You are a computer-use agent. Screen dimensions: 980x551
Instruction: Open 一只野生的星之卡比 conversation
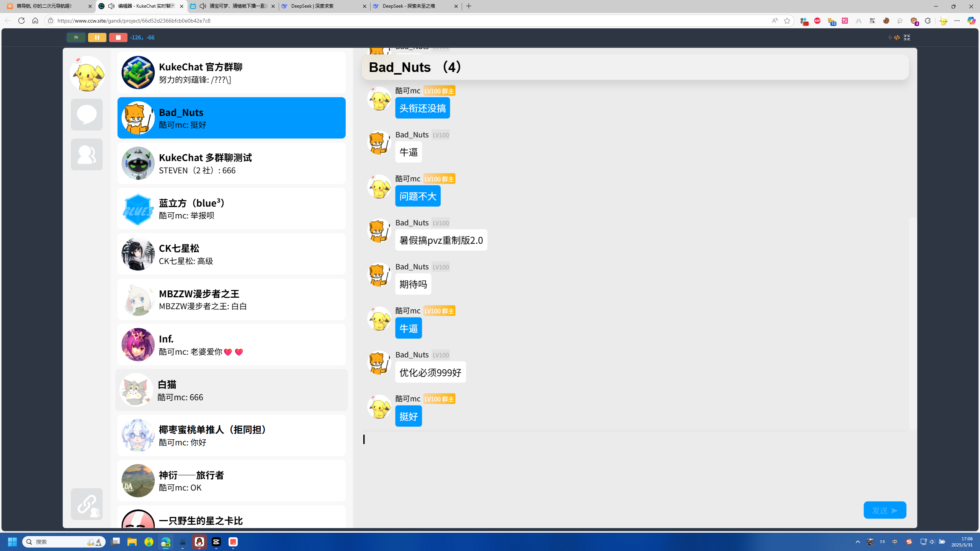pyautogui.click(x=231, y=517)
